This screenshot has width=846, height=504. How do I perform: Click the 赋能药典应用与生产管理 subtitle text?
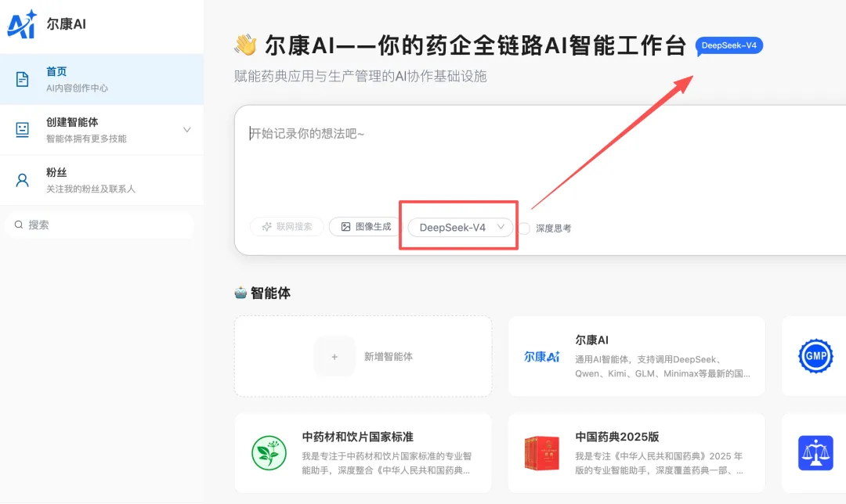[x=360, y=76]
